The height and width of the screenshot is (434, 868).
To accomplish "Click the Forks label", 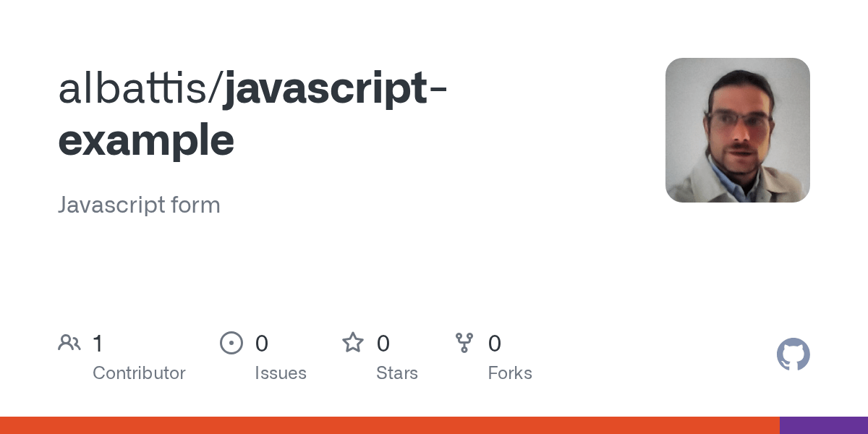I will (510, 373).
